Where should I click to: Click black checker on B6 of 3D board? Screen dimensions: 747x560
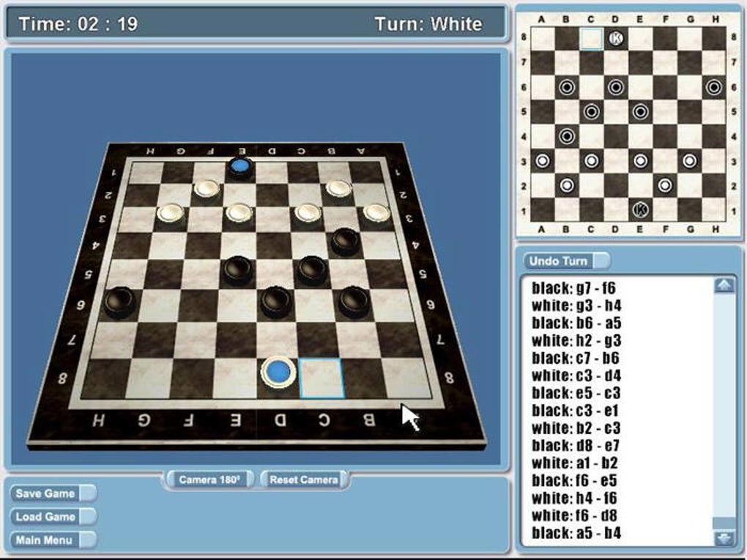point(354,302)
